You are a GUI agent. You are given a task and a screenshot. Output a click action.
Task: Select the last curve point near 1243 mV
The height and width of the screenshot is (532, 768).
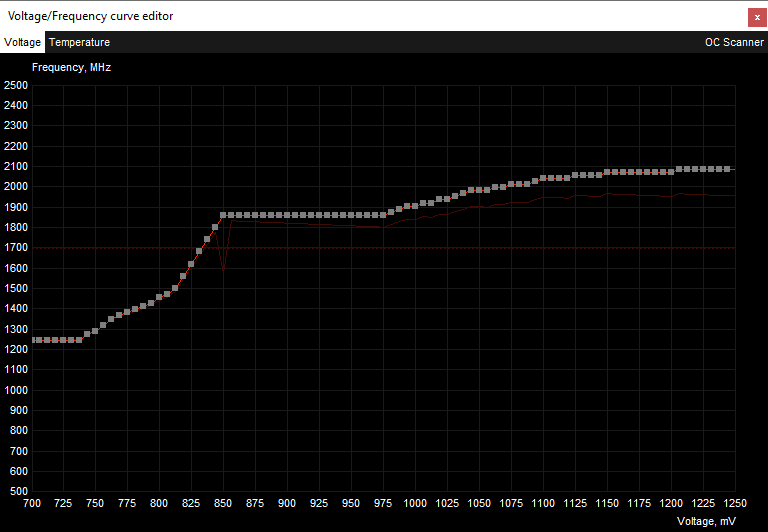(x=727, y=169)
